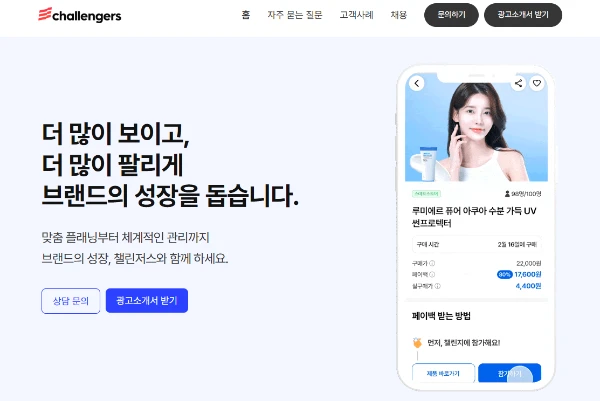The width and height of the screenshot is (600, 401).
Task: Click the sunscreen product model image
Action: (476, 127)
